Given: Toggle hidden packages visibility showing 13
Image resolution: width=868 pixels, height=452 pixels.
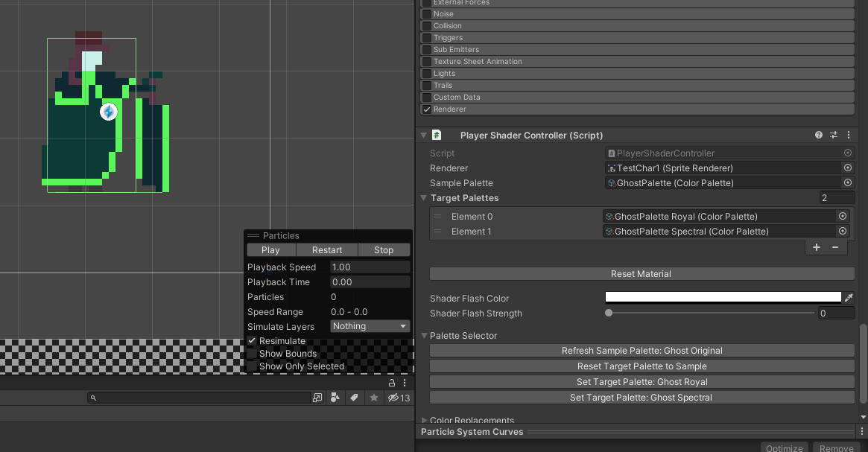Looking at the screenshot, I should [x=399, y=398].
